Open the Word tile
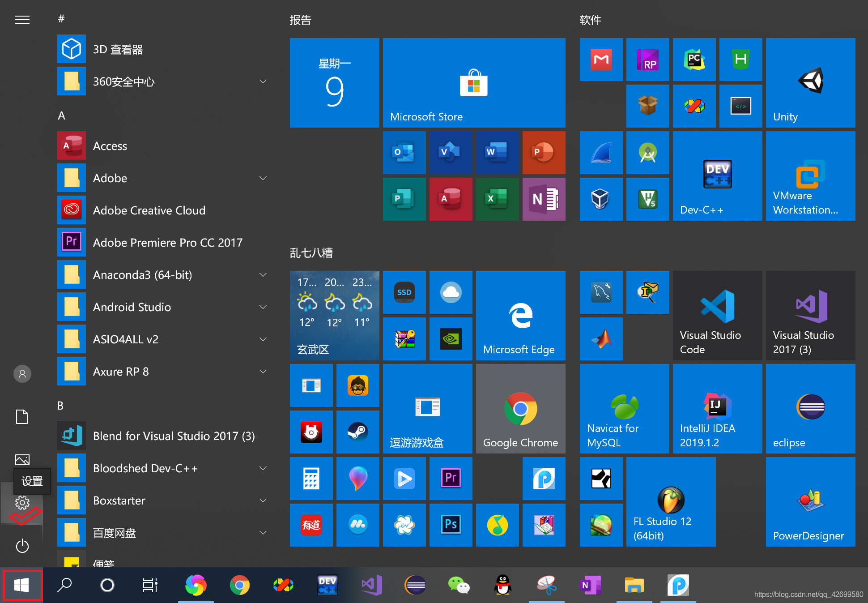868x603 pixels. (497, 153)
